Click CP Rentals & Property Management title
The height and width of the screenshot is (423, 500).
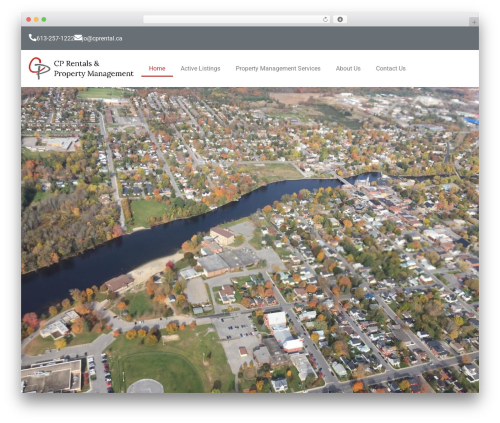(x=94, y=68)
